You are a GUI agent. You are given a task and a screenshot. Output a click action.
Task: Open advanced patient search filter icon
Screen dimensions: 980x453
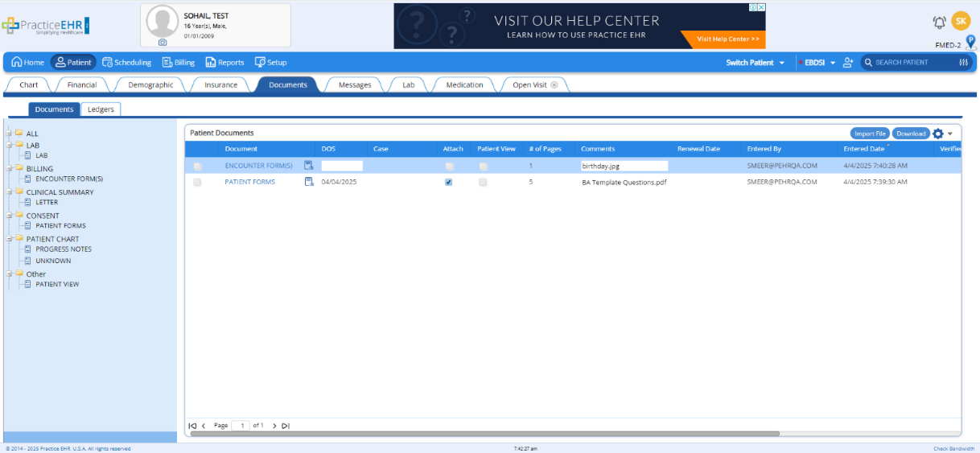963,62
